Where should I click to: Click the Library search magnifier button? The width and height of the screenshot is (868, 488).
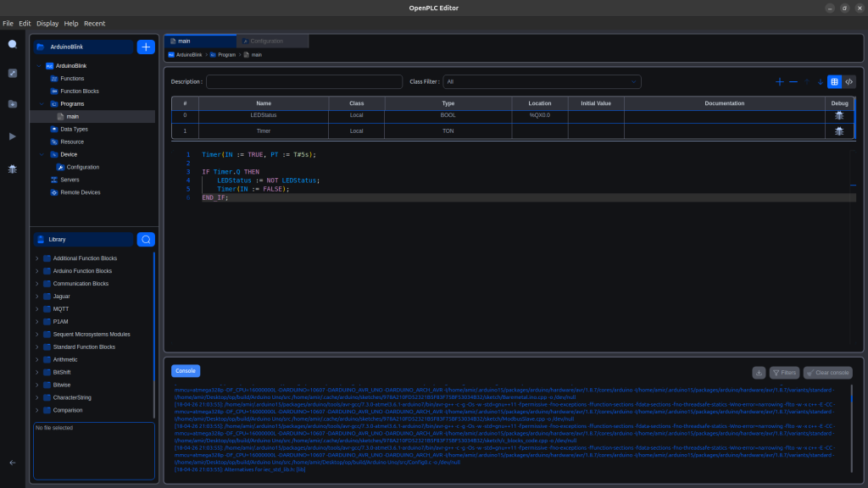tap(146, 240)
